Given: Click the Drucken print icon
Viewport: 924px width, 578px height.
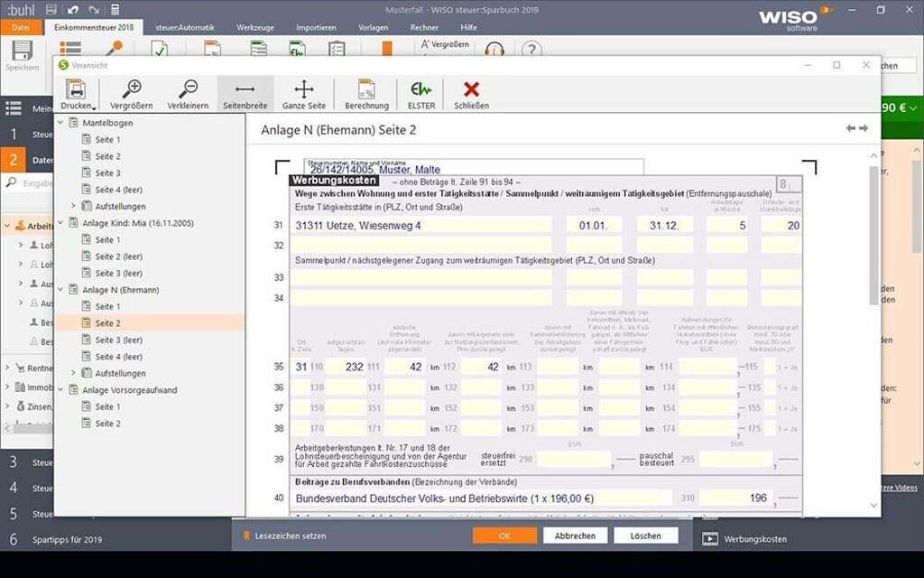Looking at the screenshot, I should point(76,89).
